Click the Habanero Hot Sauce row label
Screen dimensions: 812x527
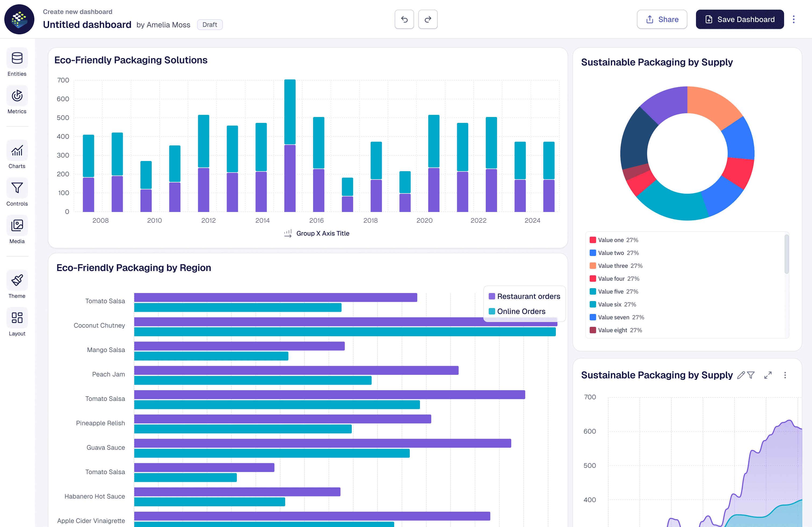click(95, 496)
